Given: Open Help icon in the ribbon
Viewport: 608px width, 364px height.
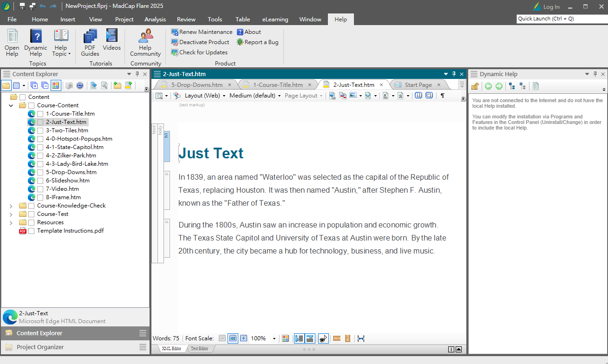Looking at the screenshot, I should click(12, 36).
